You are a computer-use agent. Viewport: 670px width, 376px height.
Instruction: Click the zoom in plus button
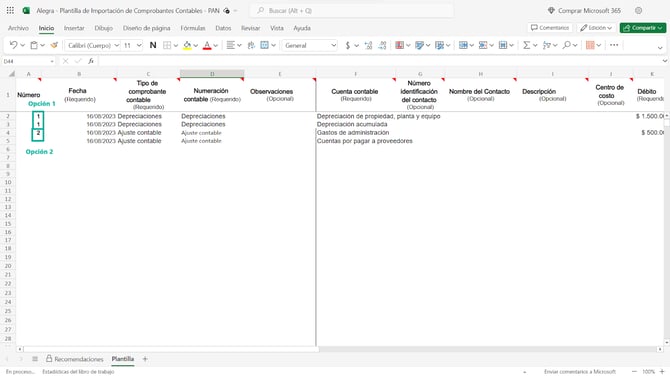tap(662, 372)
